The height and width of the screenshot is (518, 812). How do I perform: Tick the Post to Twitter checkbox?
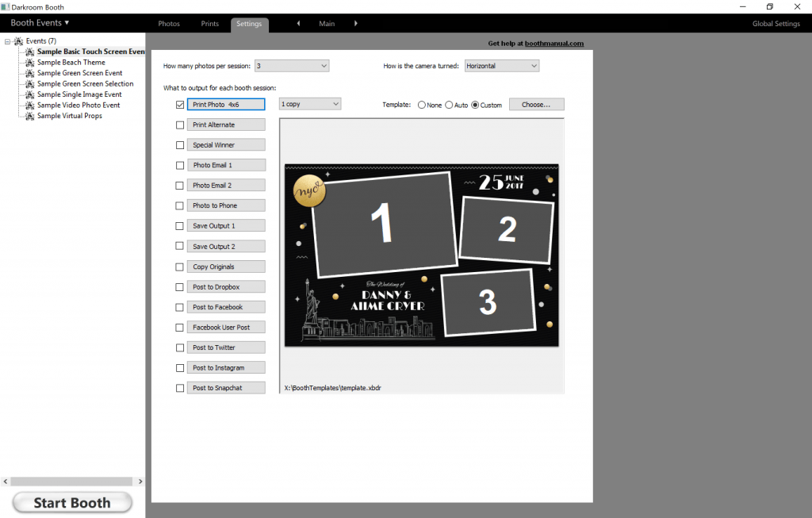click(180, 347)
